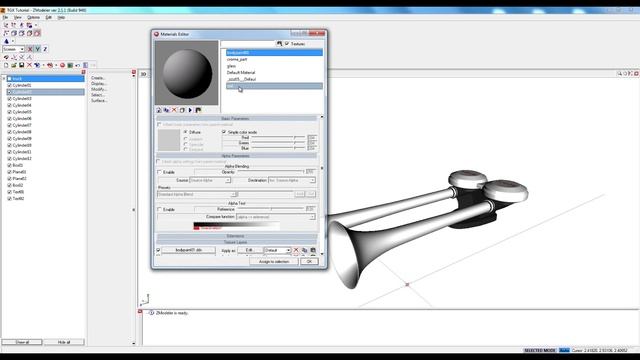Viewport: 640px width, 360px height.
Task: Toggle the Z axis constraint button
Action: pos(45,49)
